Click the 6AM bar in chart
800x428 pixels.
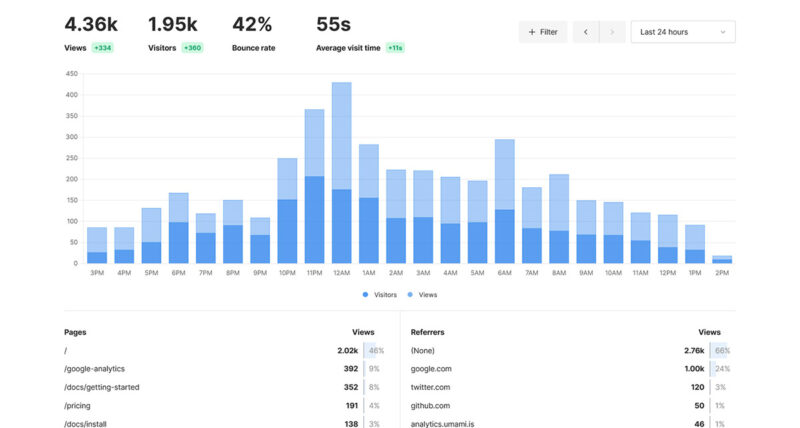point(505,202)
